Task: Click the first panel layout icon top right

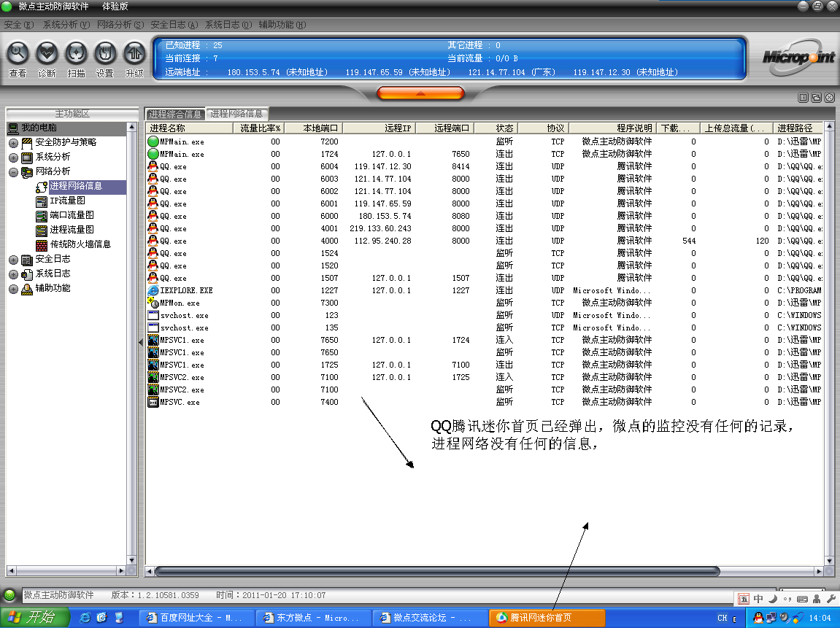Action: (803, 98)
